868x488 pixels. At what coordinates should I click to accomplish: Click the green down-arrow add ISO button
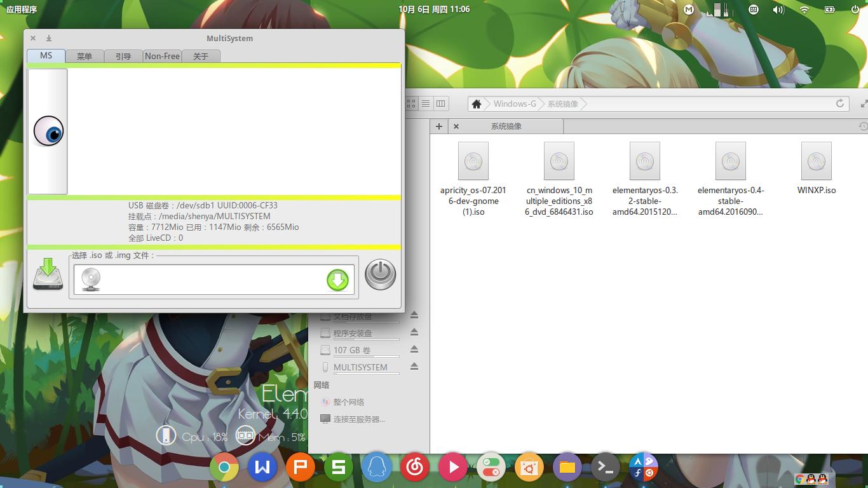tap(337, 280)
